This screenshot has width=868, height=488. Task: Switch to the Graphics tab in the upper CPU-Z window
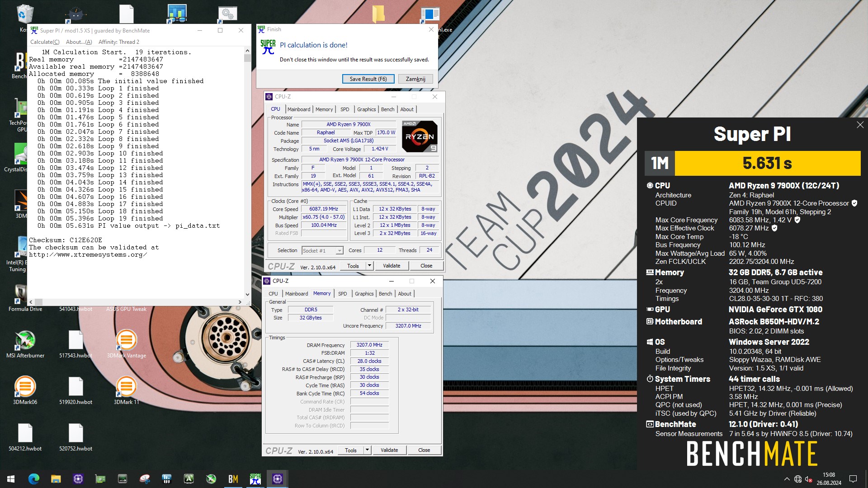366,109
